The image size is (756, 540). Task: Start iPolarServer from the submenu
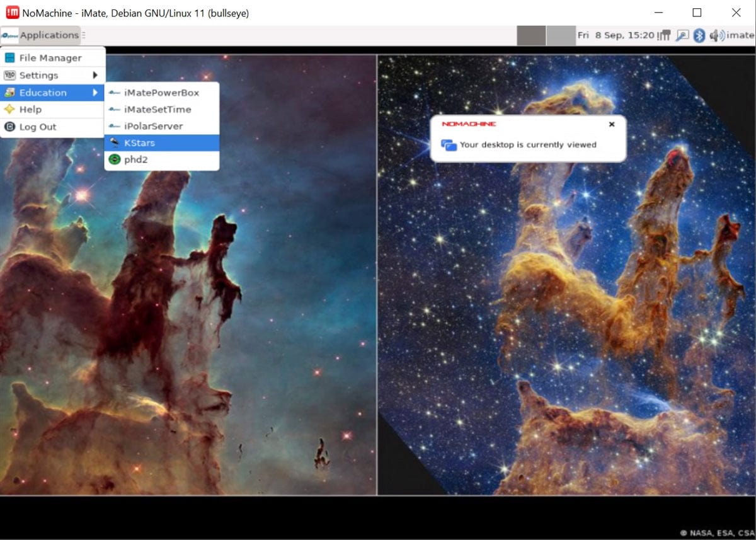point(153,126)
